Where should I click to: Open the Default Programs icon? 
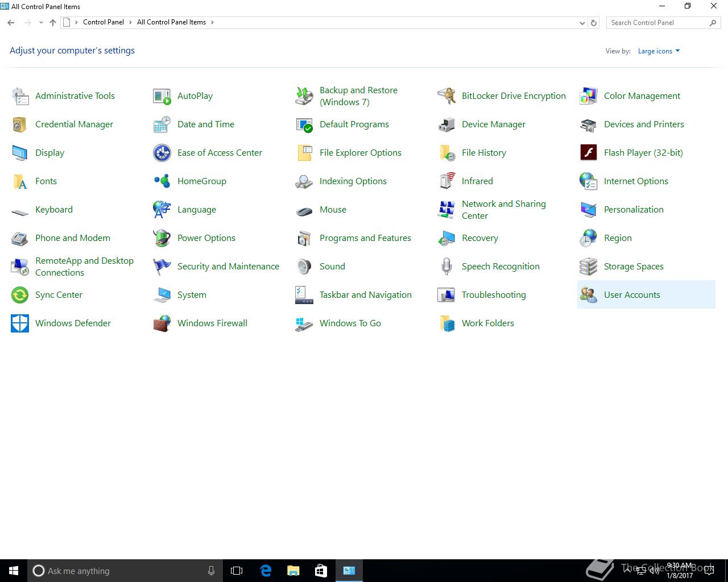point(304,124)
